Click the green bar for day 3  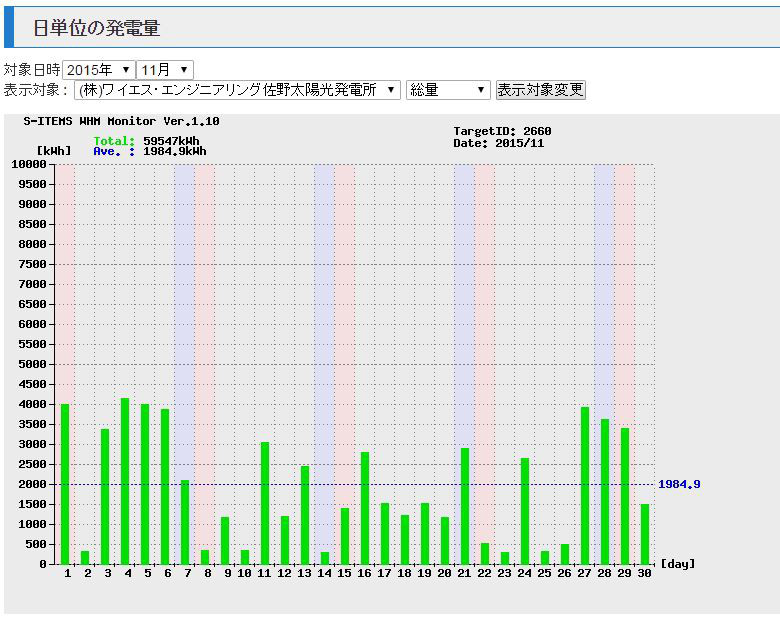[x=105, y=497]
